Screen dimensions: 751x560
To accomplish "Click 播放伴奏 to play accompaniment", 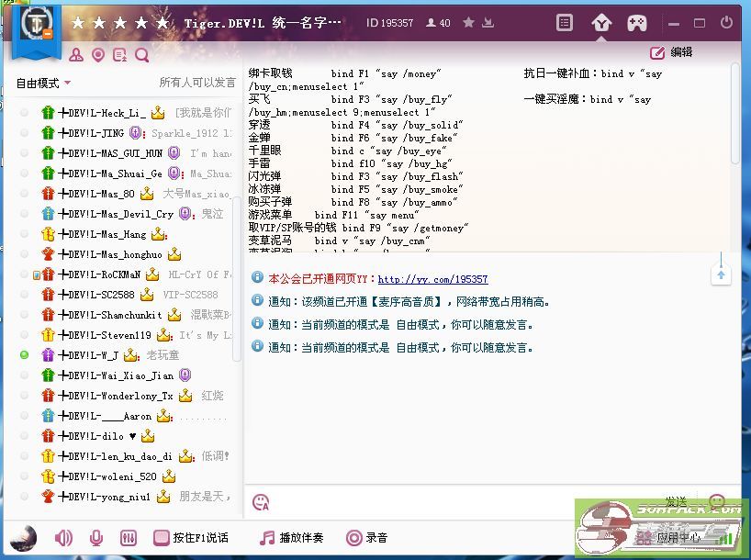I will (291, 538).
